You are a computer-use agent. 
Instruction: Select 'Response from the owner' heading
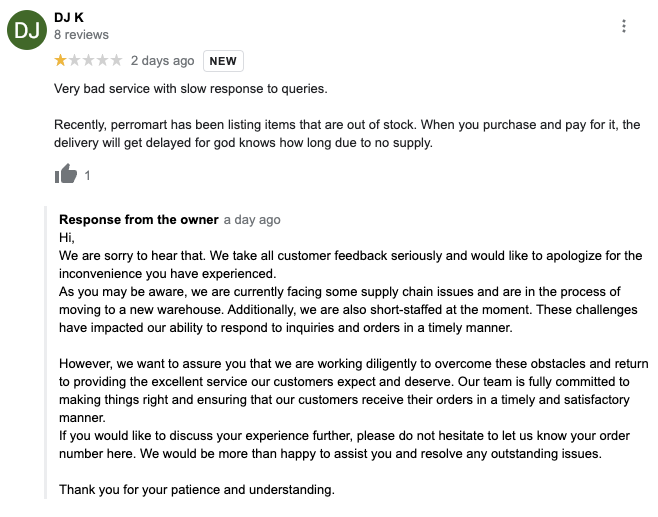(x=139, y=219)
